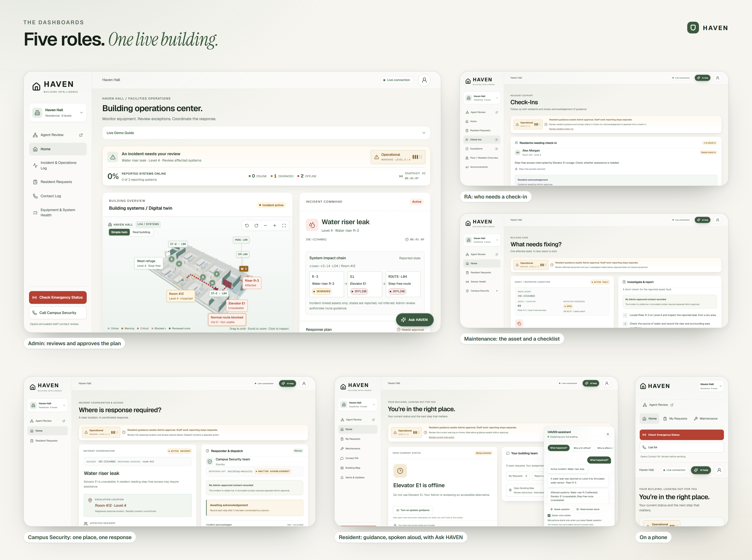Click Check Emergency Status in Admin sidebar
Image resolution: width=752 pixels, height=560 pixels.
click(58, 298)
